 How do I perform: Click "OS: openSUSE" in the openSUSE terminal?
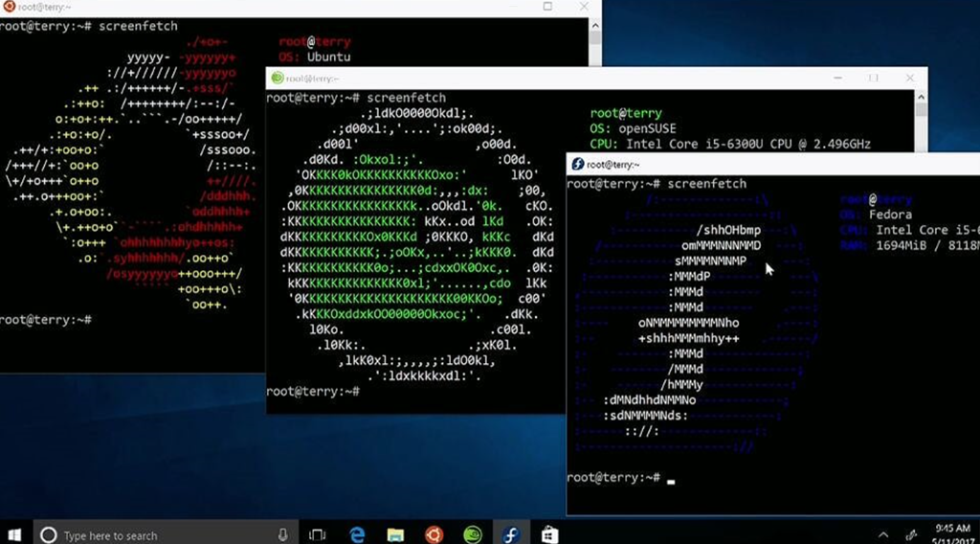[x=633, y=128]
